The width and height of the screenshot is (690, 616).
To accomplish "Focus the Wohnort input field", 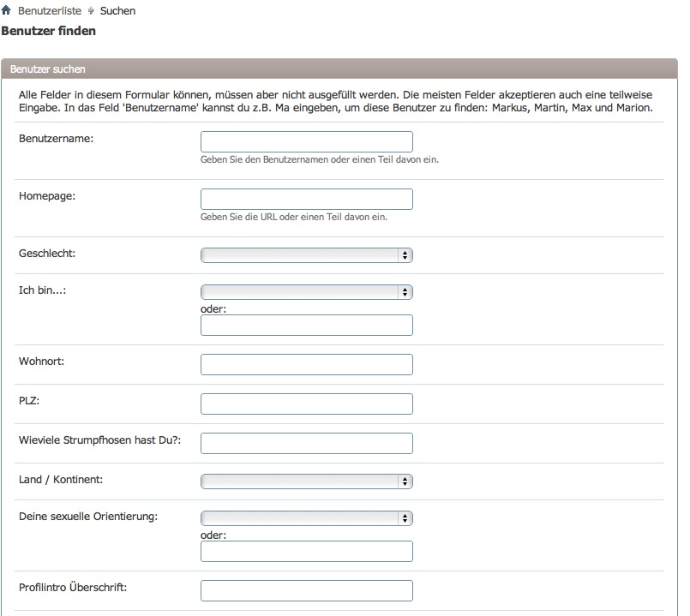I will (307, 364).
